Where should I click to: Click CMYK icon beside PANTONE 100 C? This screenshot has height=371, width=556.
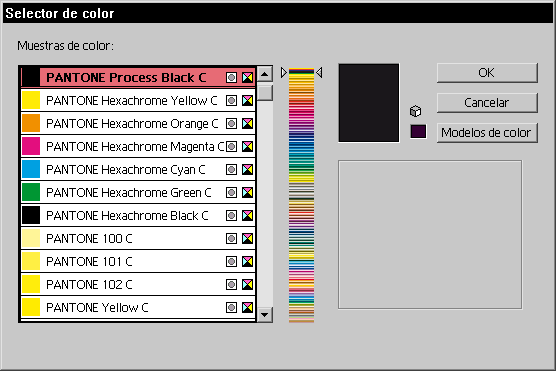(248, 238)
